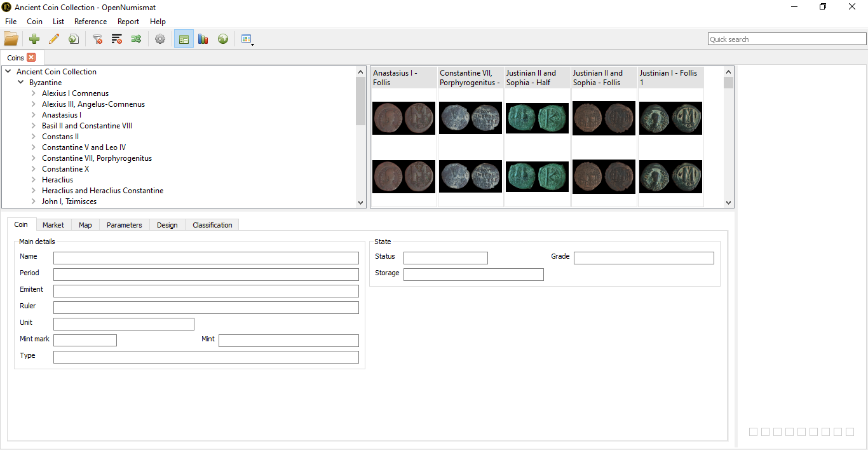Click into the Unit field
The width and height of the screenshot is (868, 450).
click(x=124, y=324)
